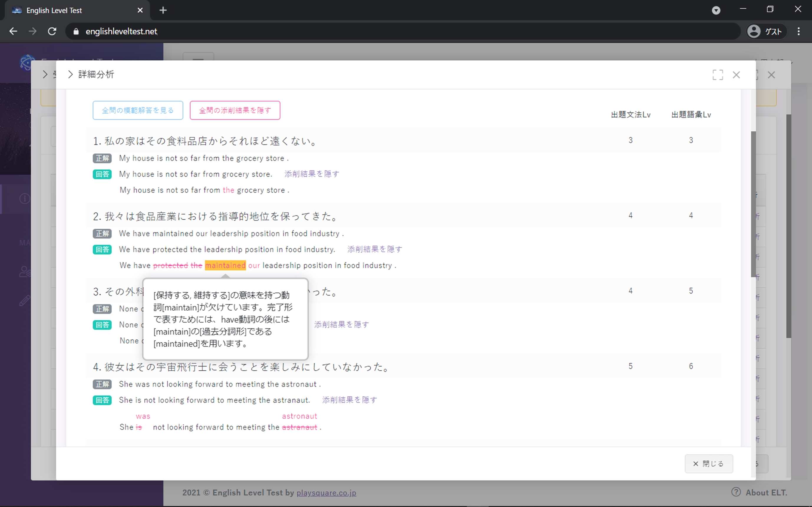Open Chrome three-dot menu
The width and height of the screenshot is (812, 507).
[798, 31]
